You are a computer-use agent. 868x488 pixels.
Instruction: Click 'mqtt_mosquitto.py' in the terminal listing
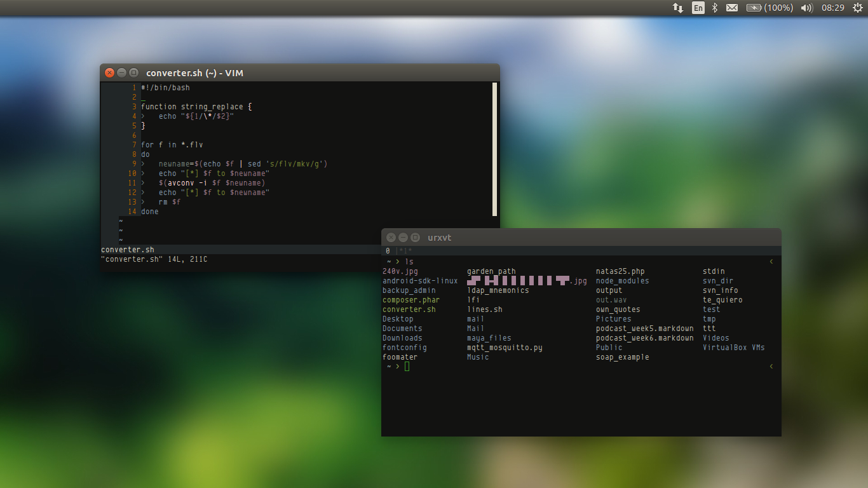[x=505, y=348]
